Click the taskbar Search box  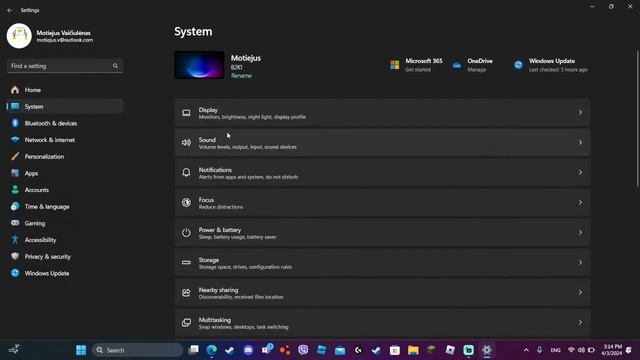pyautogui.click(x=137, y=350)
